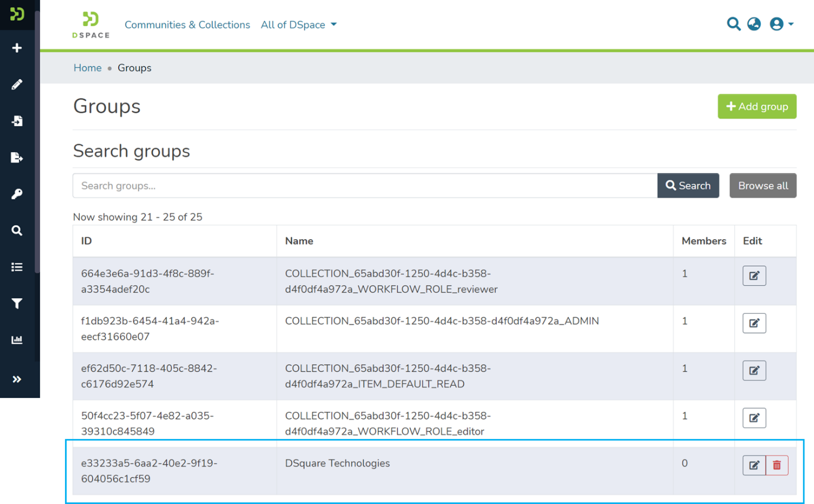814x504 pixels.
Task: Open the user profile dropdown menu
Action: (x=781, y=24)
